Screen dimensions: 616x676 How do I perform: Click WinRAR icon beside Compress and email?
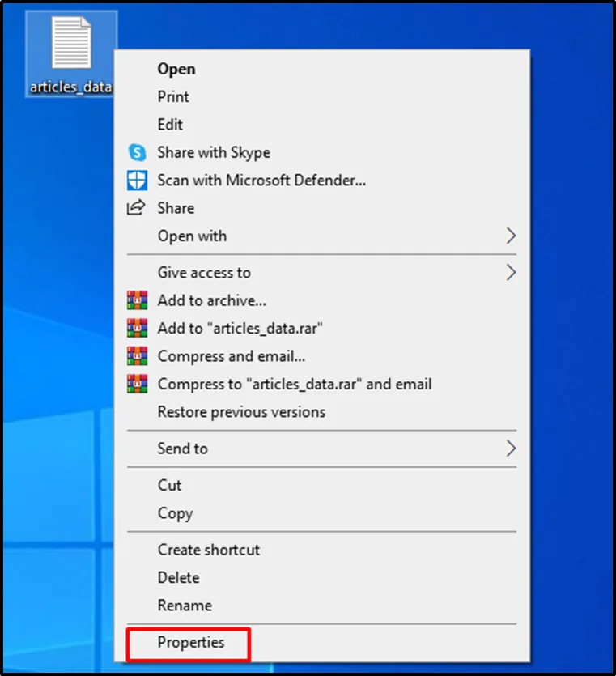tap(138, 356)
